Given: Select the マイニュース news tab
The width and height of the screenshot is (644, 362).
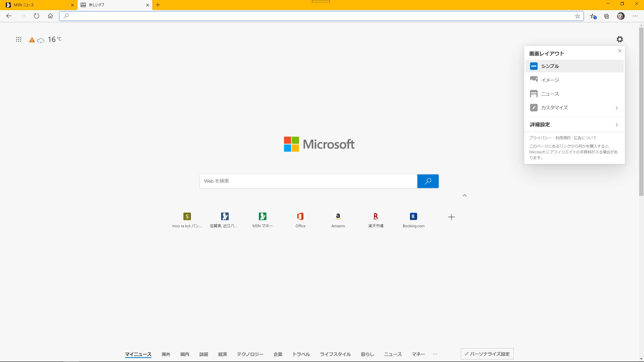Looking at the screenshot, I should pyautogui.click(x=138, y=354).
